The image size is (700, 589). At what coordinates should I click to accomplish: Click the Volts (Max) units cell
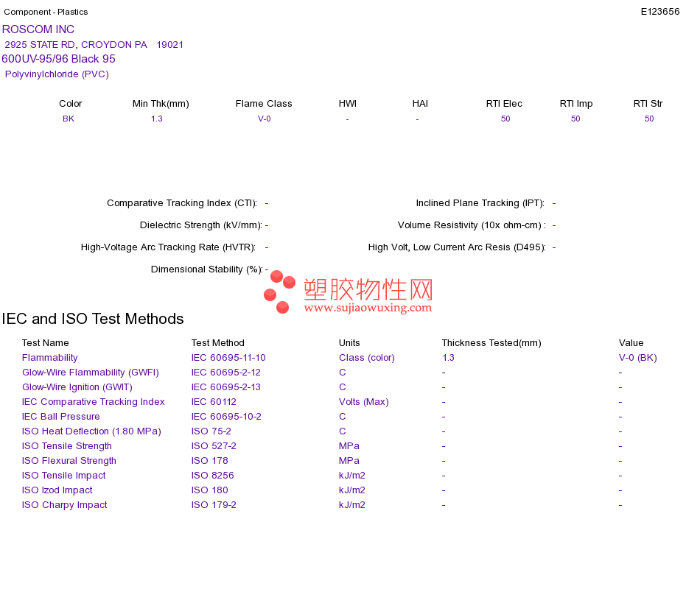pos(364,401)
